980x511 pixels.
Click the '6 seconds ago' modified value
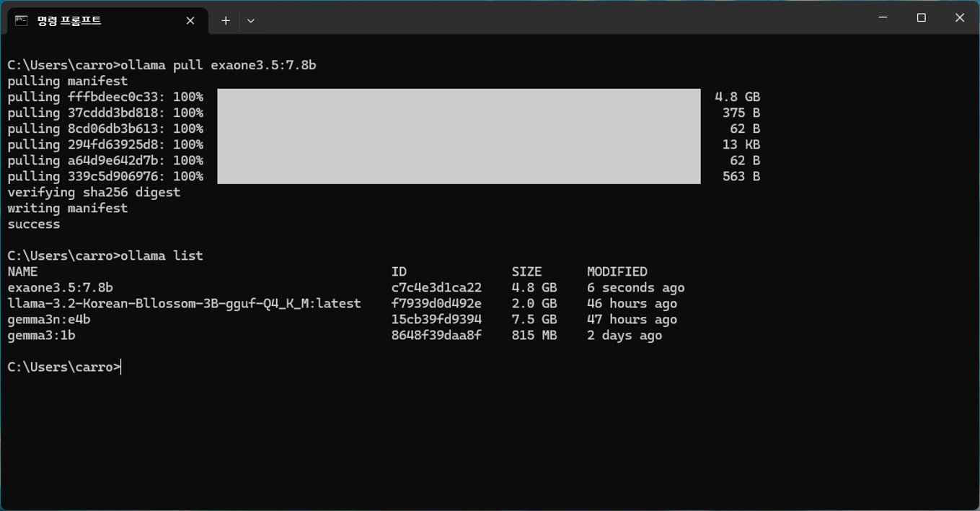click(x=636, y=287)
